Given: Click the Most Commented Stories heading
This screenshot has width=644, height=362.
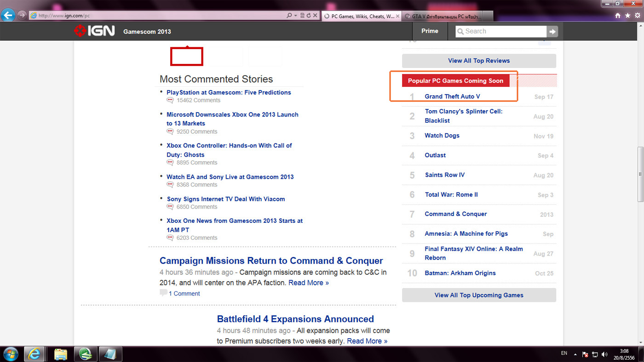Looking at the screenshot, I should pyautogui.click(x=216, y=79).
